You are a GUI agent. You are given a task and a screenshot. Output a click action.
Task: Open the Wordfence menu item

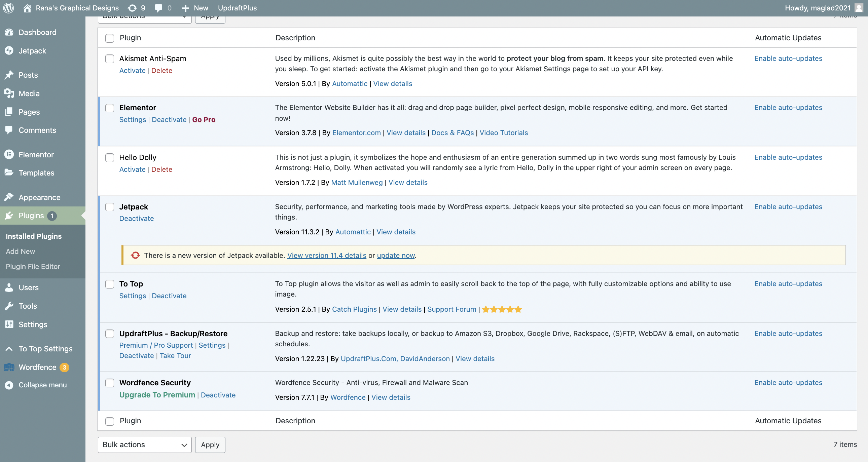[x=37, y=367]
